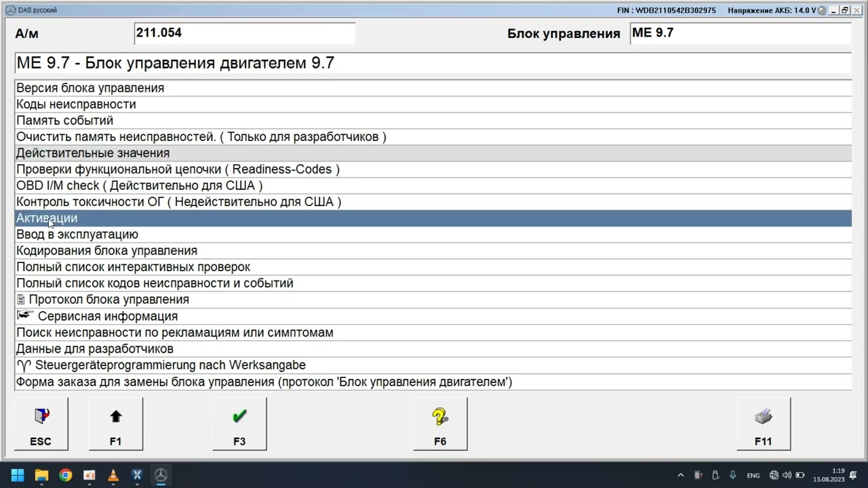Image resolution: width=868 pixels, height=488 pixels.
Task: Open Коды неисправности menu entry
Action: 433,104
